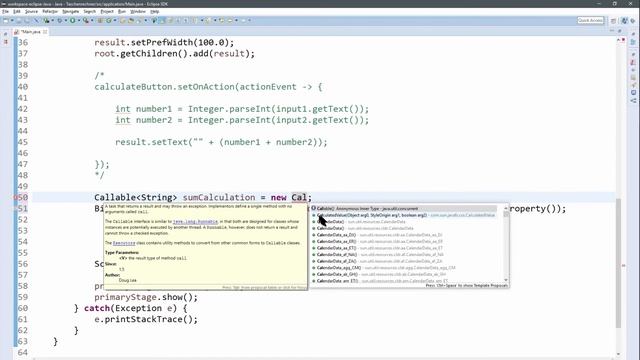The image size is (640, 360).
Task: Maximize the editor area
Action: [x=619, y=31]
